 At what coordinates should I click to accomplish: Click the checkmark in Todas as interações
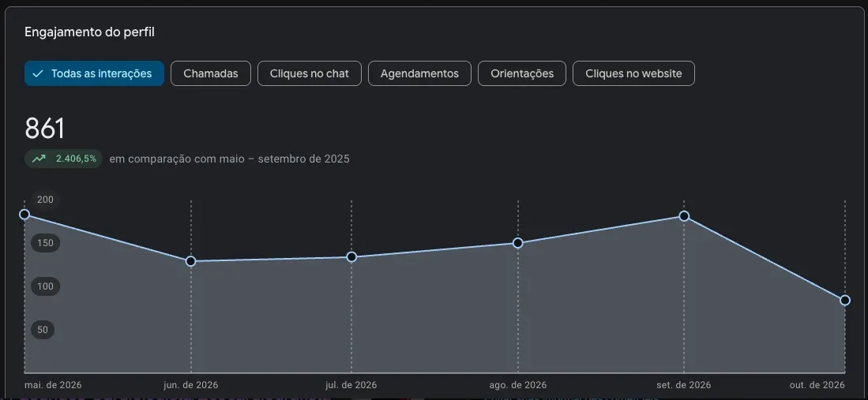38,73
